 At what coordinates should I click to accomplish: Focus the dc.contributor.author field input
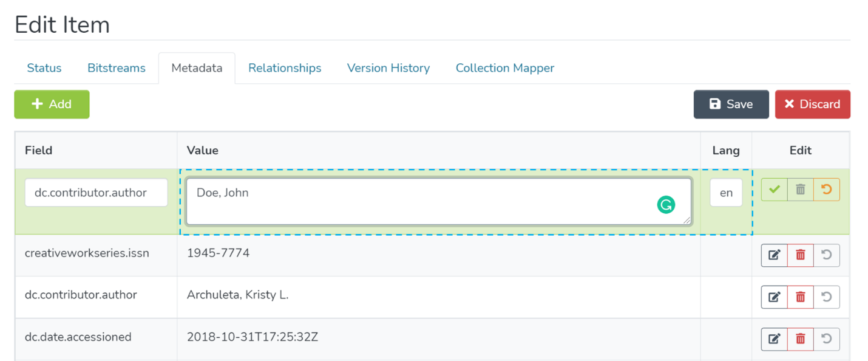point(96,193)
